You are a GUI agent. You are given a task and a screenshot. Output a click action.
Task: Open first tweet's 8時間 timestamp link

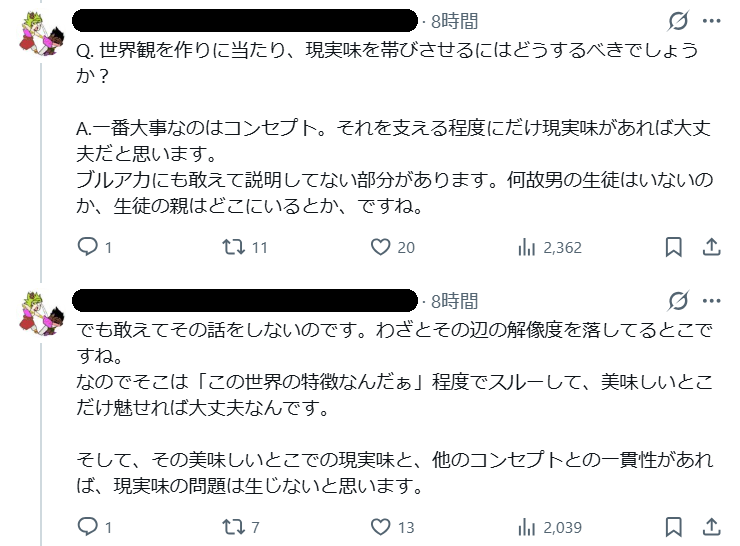[454, 21]
